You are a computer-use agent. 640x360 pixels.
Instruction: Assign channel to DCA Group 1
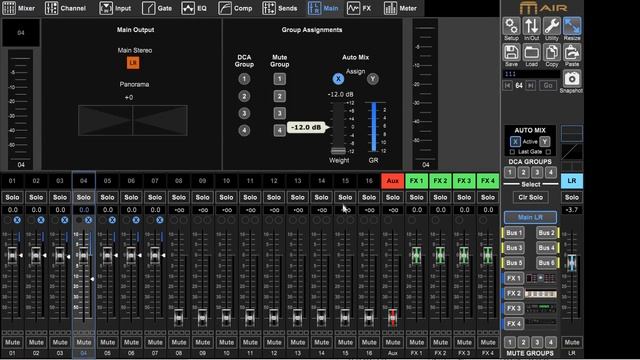[244, 79]
